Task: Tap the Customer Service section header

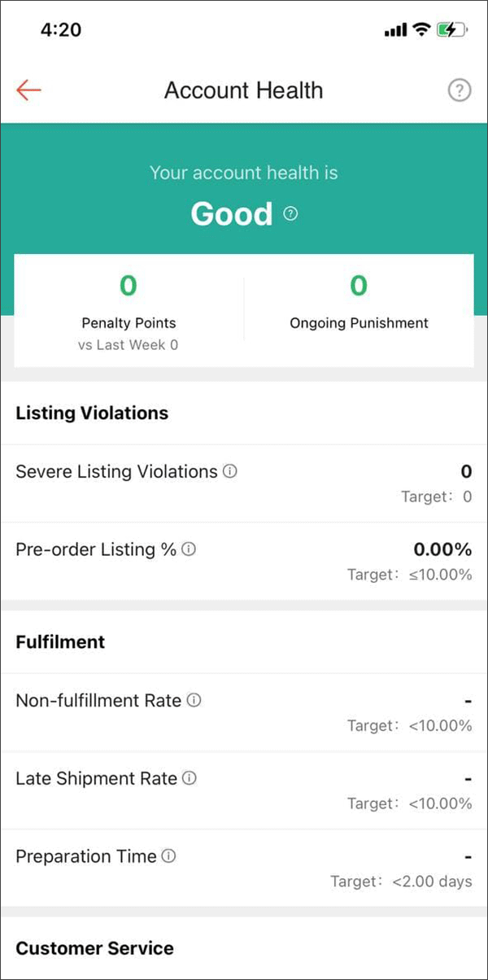Action: 94,947
